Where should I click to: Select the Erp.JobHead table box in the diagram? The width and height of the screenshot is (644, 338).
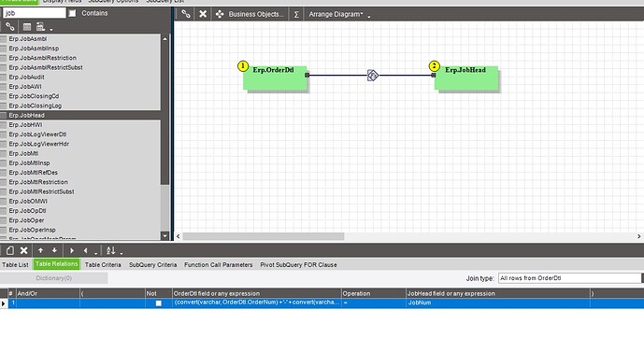pyautogui.click(x=466, y=77)
